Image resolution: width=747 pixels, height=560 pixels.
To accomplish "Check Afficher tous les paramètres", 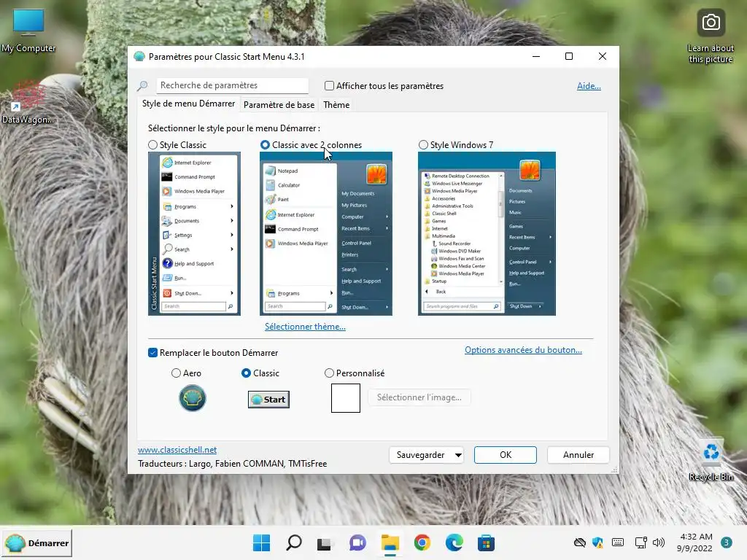I will coord(329,86).
